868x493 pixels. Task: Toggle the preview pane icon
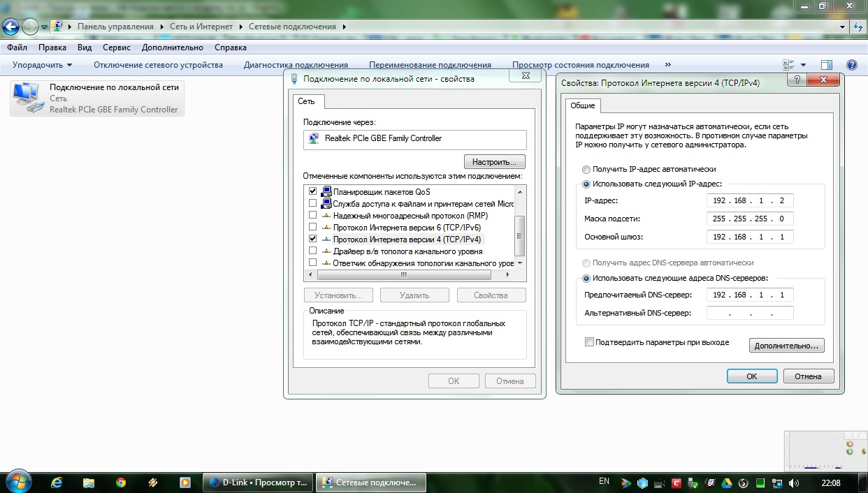[x=827, y=65]
